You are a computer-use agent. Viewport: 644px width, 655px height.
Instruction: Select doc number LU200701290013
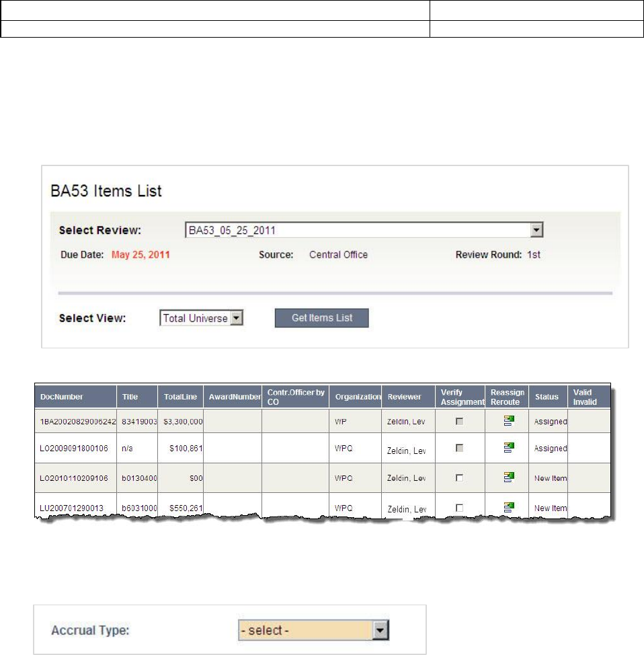pos(71,508)
